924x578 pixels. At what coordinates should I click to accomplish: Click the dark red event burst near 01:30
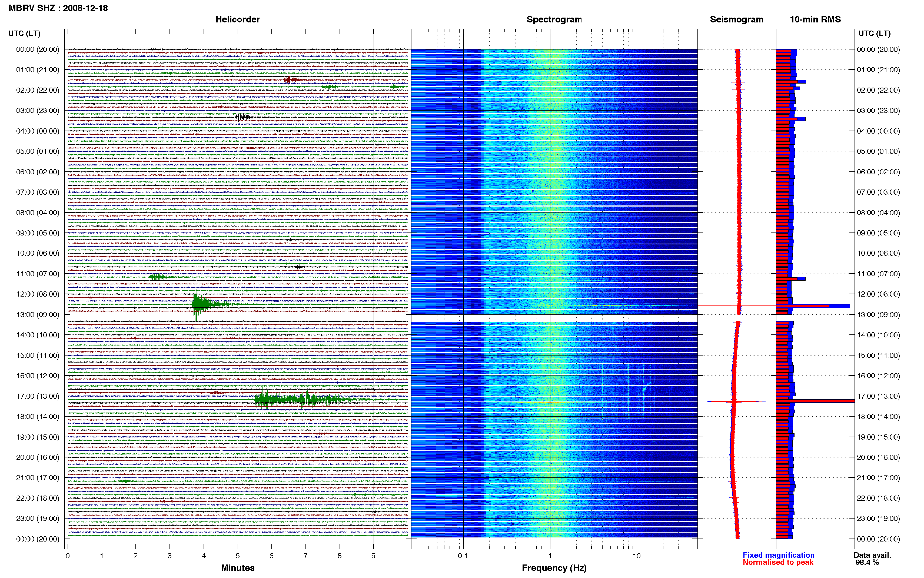click(291, 79)
